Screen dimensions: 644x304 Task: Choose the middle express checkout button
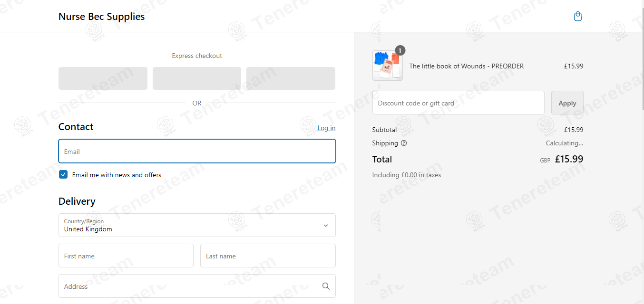pos(197,78)
